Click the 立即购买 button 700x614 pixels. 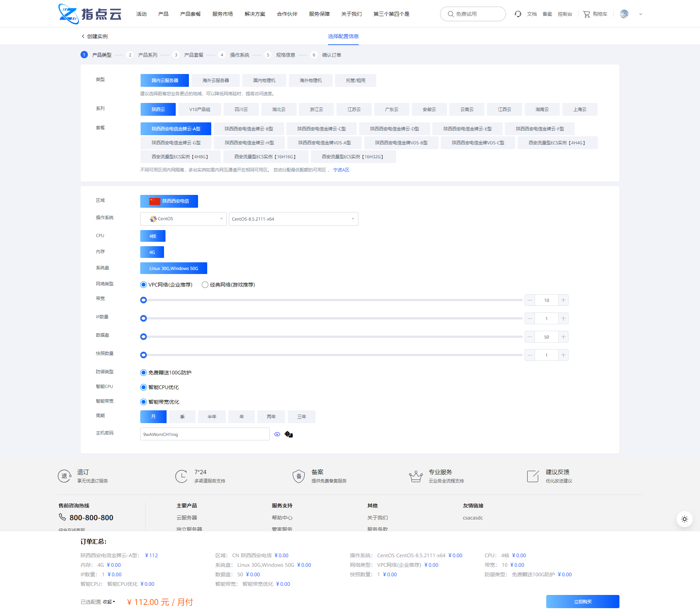coord(583,602)
